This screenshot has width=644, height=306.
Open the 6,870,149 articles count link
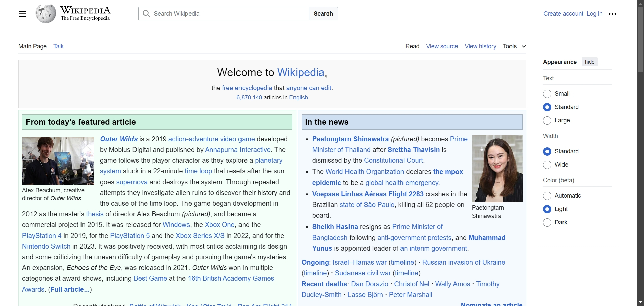point(249,98)
